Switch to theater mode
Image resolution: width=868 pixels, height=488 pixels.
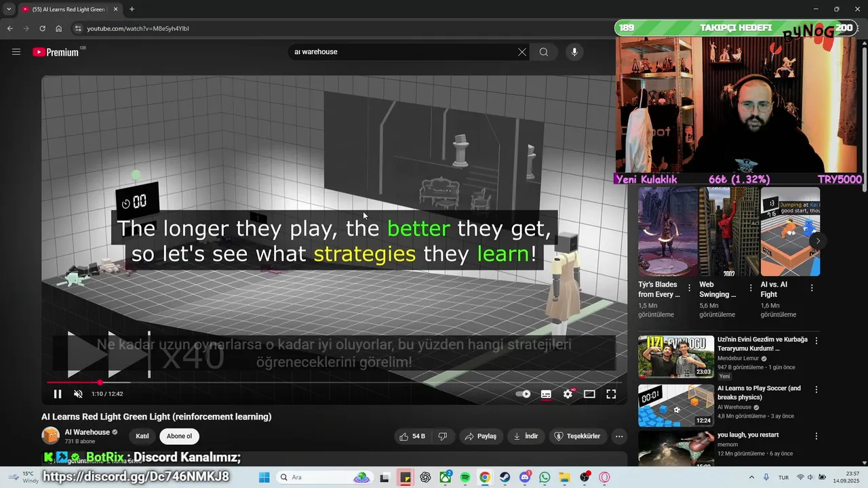[x=590, y=394]
